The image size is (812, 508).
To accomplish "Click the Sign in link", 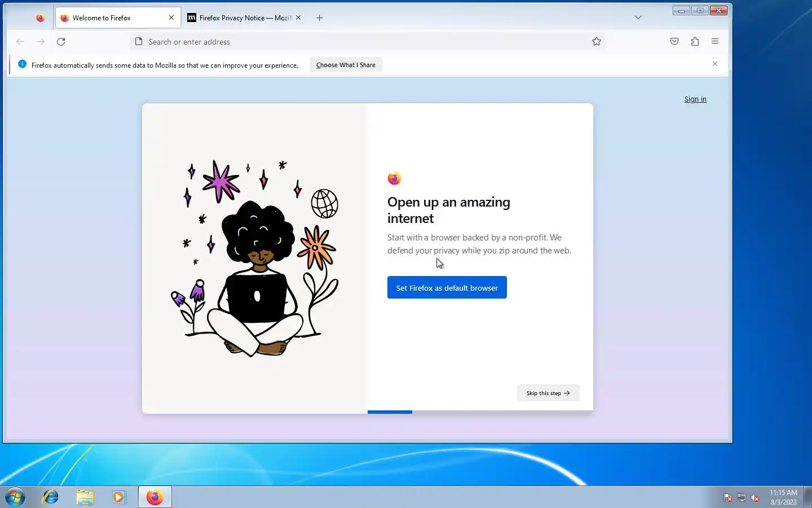I will pos(695,99).
